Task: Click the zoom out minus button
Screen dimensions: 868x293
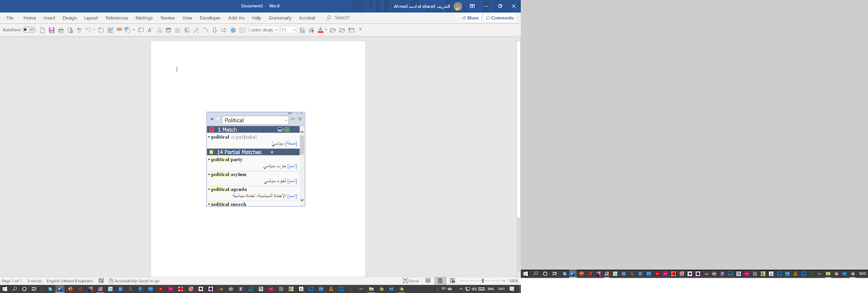Action: click(462, 281)
